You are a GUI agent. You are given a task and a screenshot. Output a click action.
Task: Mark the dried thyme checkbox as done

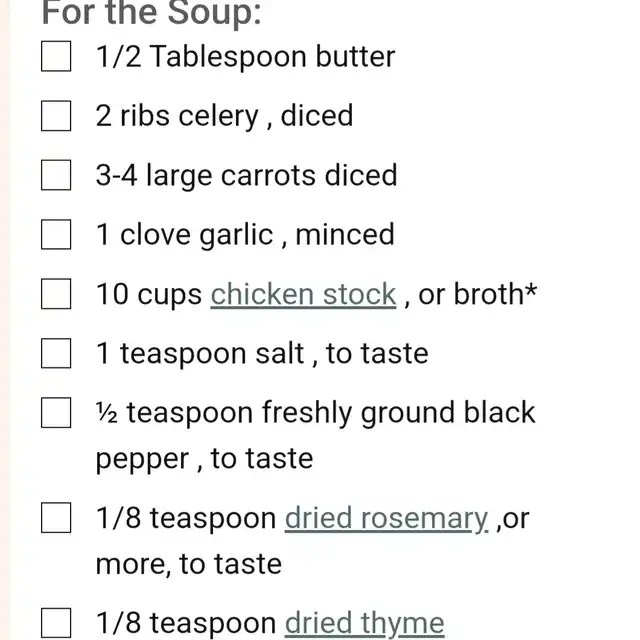[x=56, y=623]
